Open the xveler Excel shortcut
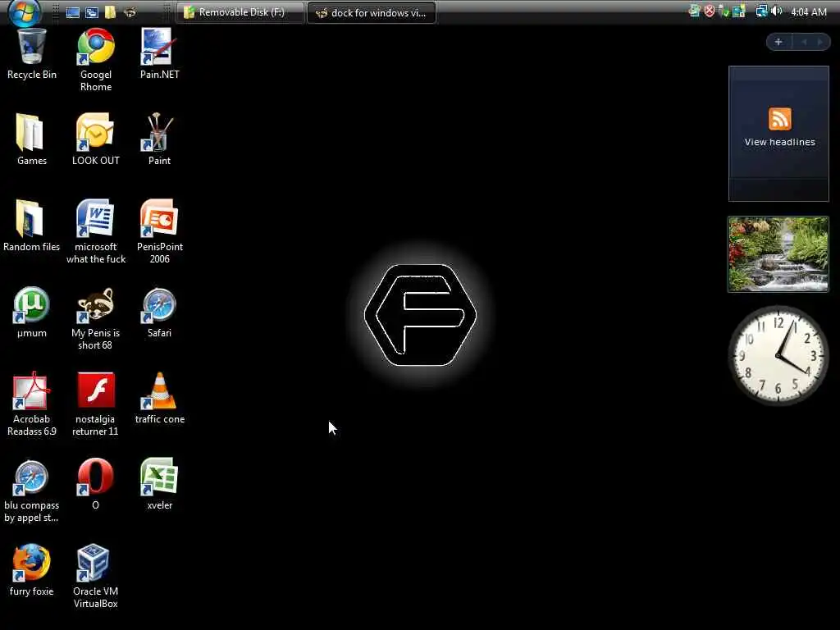The image size is (840, 630). (160, 485)
